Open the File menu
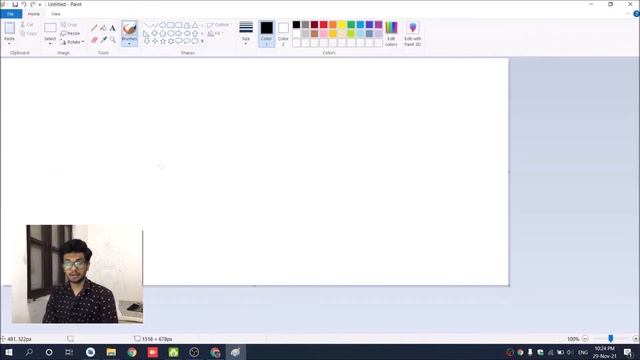 [11, 14]
